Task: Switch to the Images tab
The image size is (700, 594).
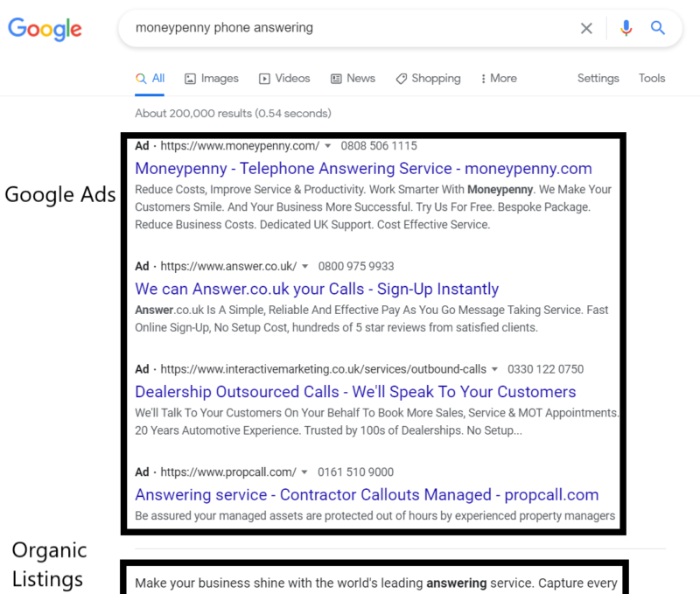Action: click(212, 79)
